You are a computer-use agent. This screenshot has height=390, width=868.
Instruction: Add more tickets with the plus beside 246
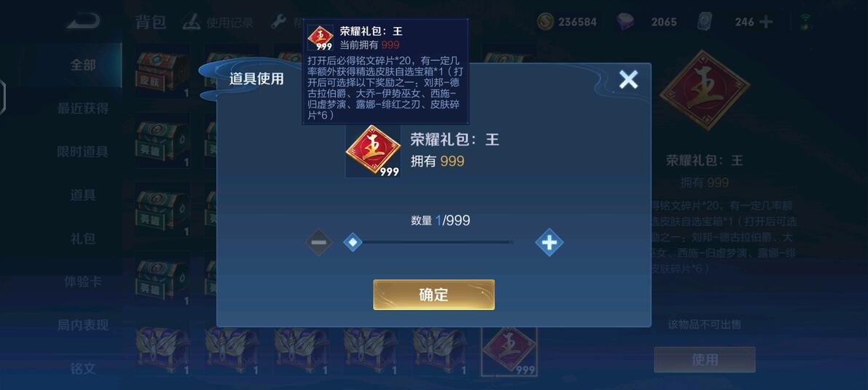tap(766, 22)
